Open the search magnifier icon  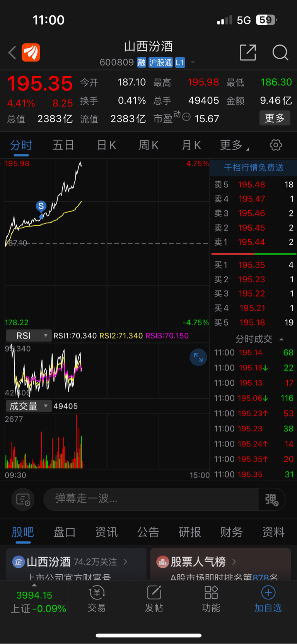(280, 52)
